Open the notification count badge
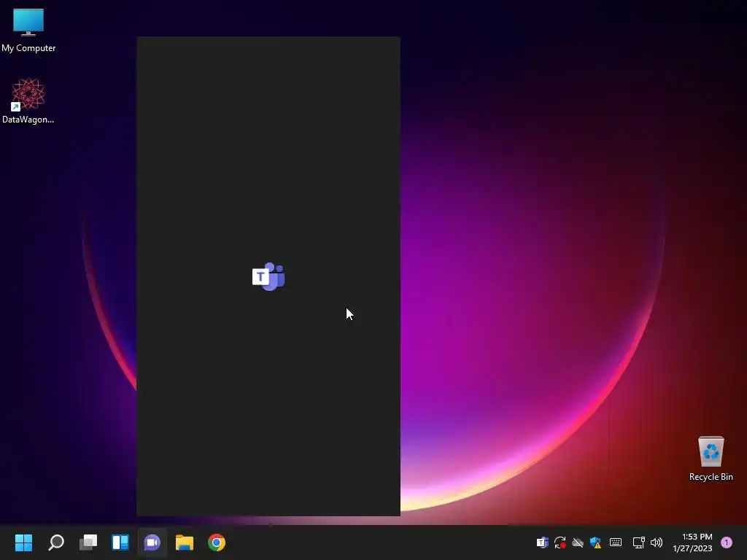Screen dimensions: 747x560 [727, 542]
